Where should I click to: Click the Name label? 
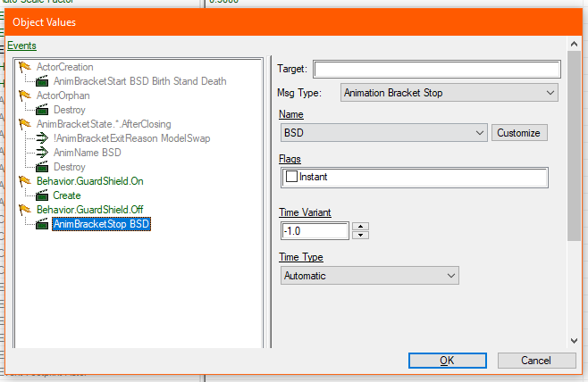click(x=291, y=114)
